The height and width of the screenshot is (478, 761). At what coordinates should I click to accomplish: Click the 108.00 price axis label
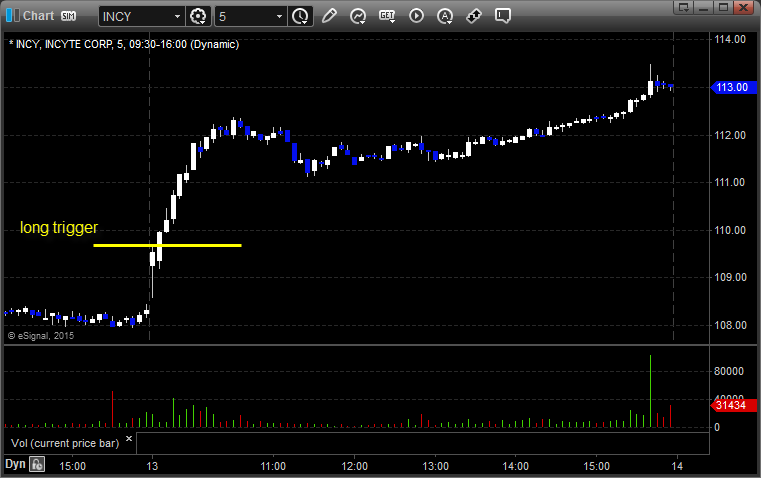(x=730, y=325)
